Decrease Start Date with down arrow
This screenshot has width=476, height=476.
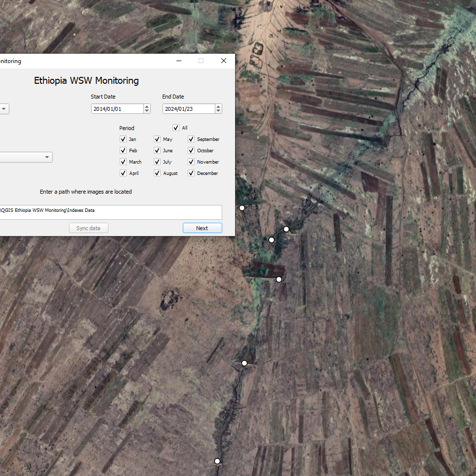pyautogui.click(x=147, y=111)
